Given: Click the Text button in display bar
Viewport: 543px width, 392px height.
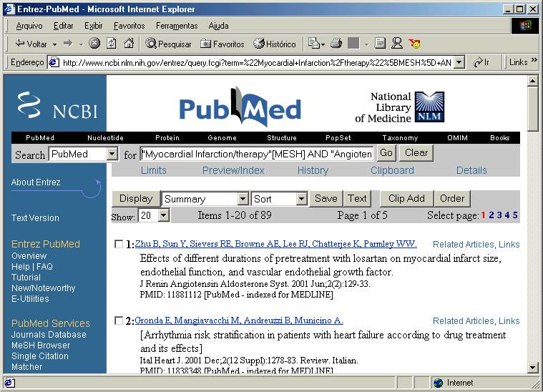Looking at the screenshot, I should 357,198.
